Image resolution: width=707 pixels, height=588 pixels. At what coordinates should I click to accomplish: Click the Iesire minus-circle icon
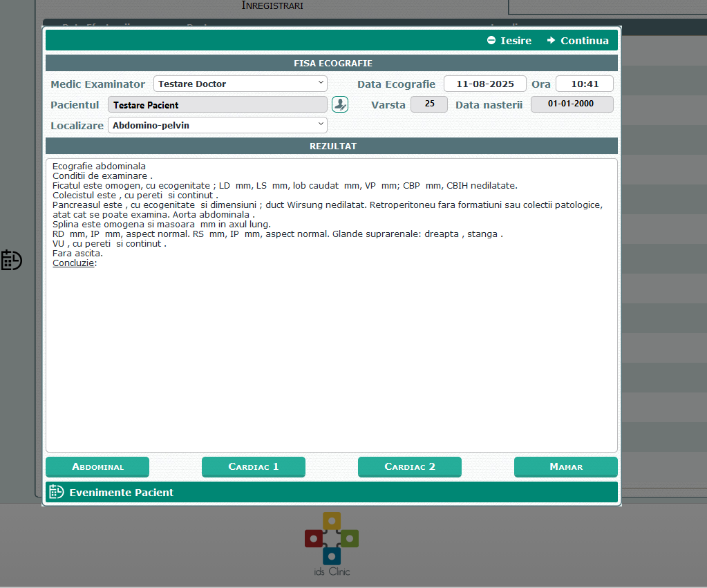491,40
